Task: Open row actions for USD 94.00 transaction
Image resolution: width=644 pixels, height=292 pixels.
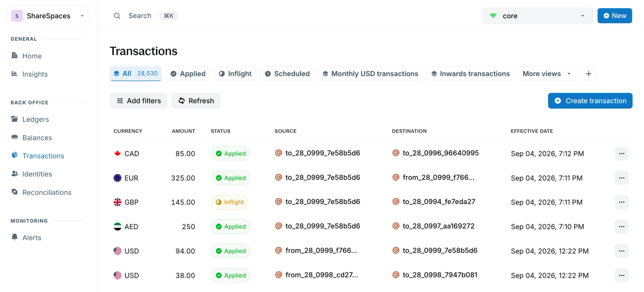Action: pyautogui.click(x=622, y=251)
